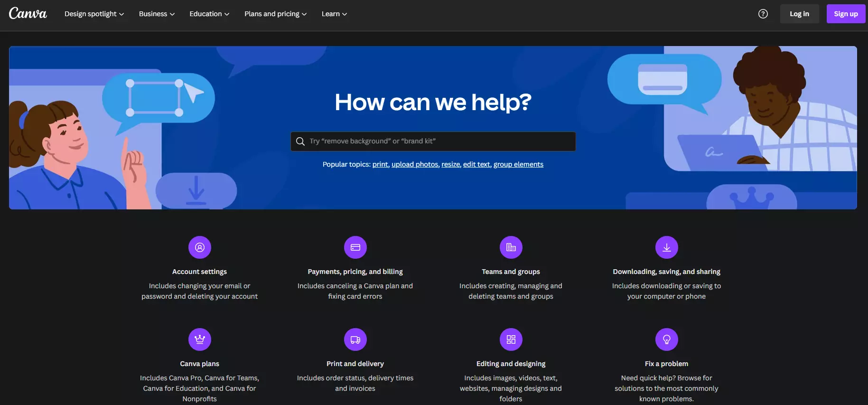Image resolution: width=868 pixels, height=405 pixels.
Task: Open the Learn menu
Action: click(x=334, y=14)
